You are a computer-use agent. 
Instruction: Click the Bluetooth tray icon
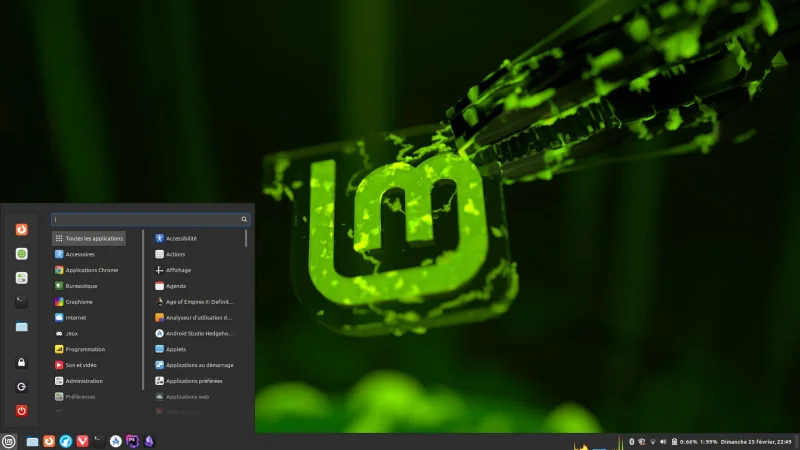tap(631, 442)
